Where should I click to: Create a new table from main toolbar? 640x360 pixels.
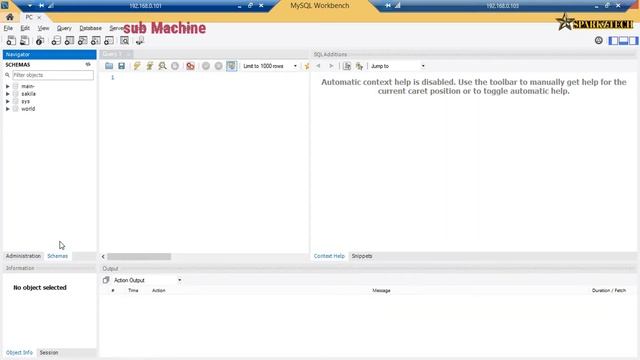click(x=69, y=40)
